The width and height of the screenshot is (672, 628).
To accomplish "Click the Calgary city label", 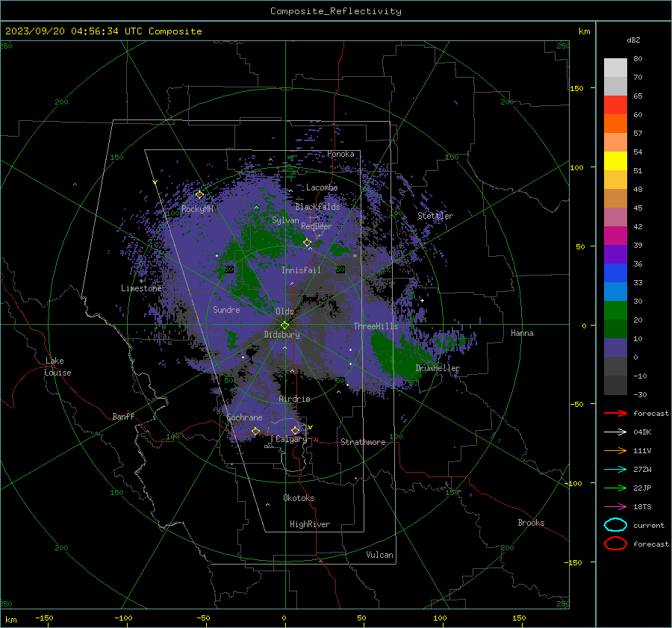I will click(291, 439).
